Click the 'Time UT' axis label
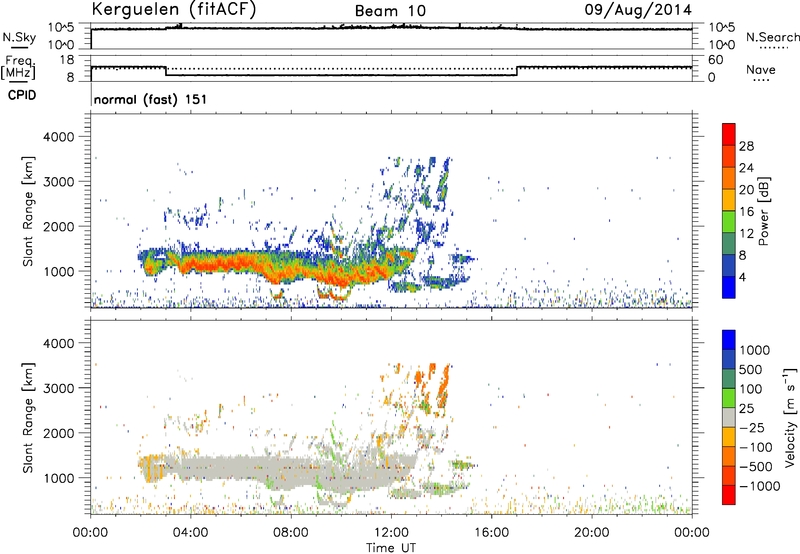This screenshot has height=554, width=800. (391, 548)
